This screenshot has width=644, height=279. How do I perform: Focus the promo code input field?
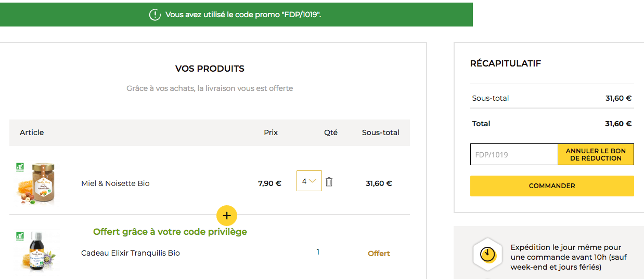[514, 154]
